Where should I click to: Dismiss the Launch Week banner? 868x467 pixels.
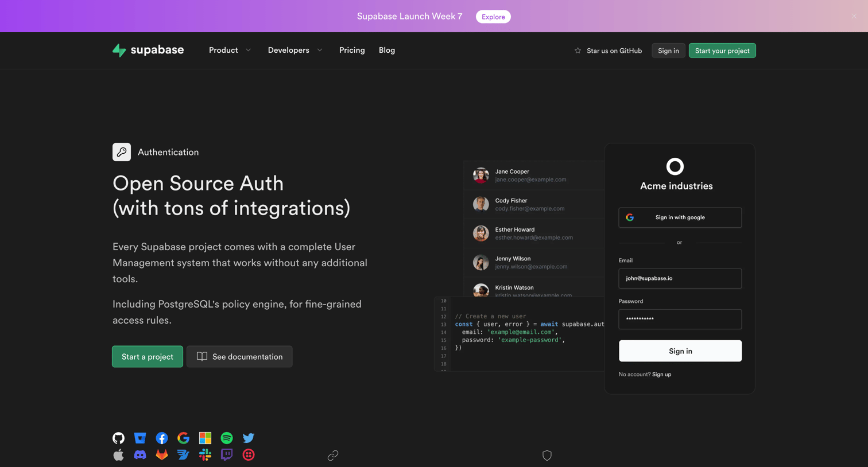[854, 16]
